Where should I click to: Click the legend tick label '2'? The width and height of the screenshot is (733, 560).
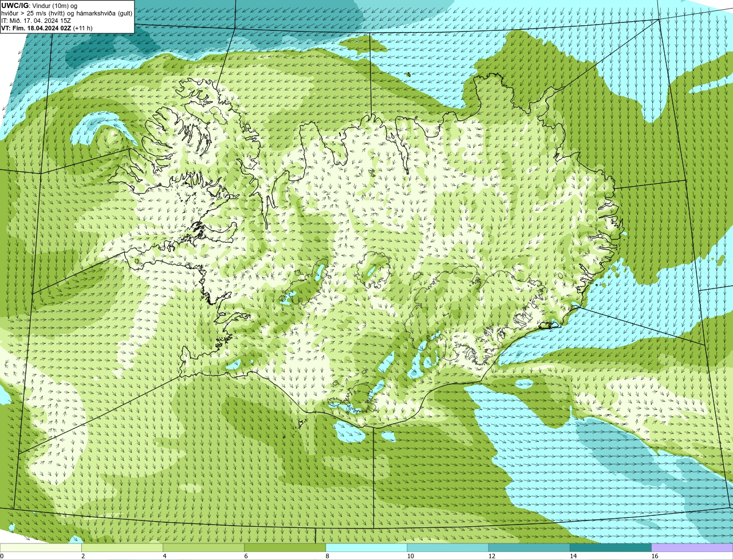(x=83, y=556)
